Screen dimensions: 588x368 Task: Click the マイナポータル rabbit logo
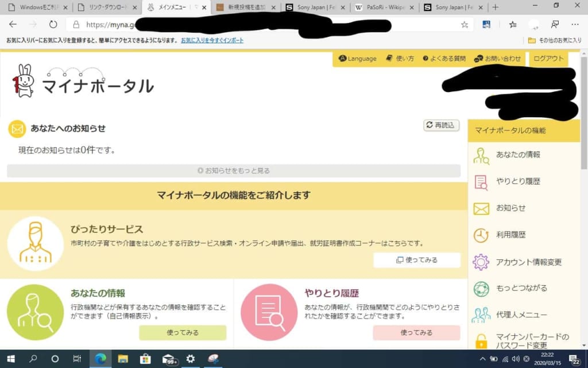(x=23, y=80)
